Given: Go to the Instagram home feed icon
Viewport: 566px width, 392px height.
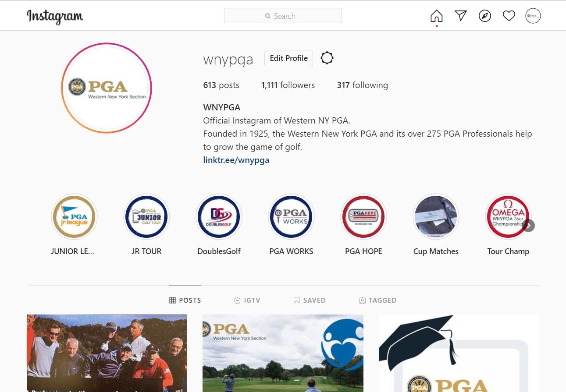Looking at the screenshot, I should coord(436,16).
